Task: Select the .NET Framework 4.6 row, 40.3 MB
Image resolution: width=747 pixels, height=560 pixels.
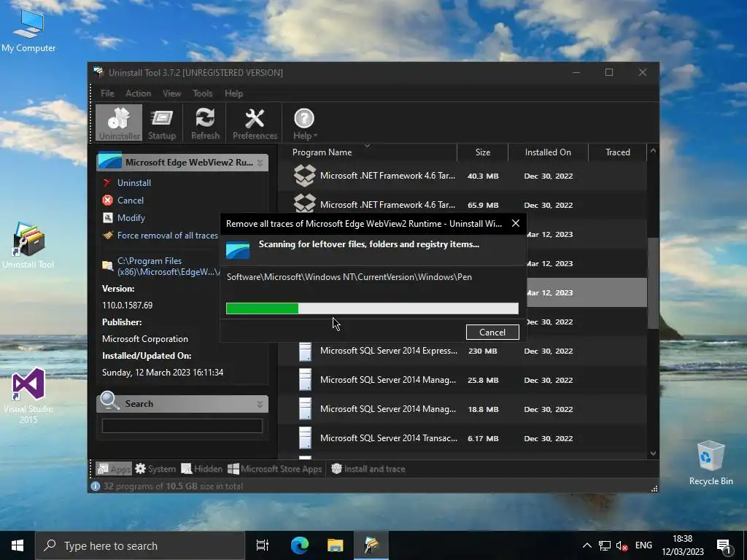Action: [x=462, y=176]
